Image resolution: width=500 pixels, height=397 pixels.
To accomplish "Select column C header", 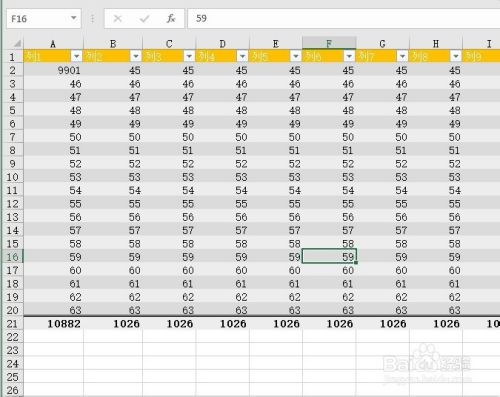I will point(169,44).
